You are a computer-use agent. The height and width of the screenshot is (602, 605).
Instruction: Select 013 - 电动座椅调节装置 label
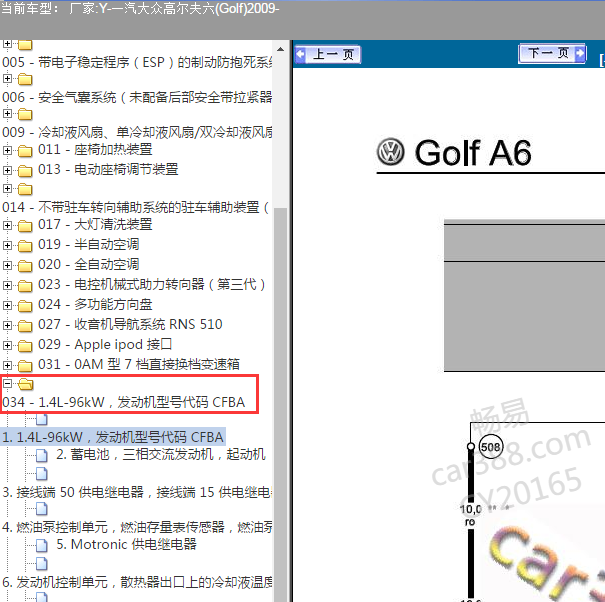coord(108,169)
